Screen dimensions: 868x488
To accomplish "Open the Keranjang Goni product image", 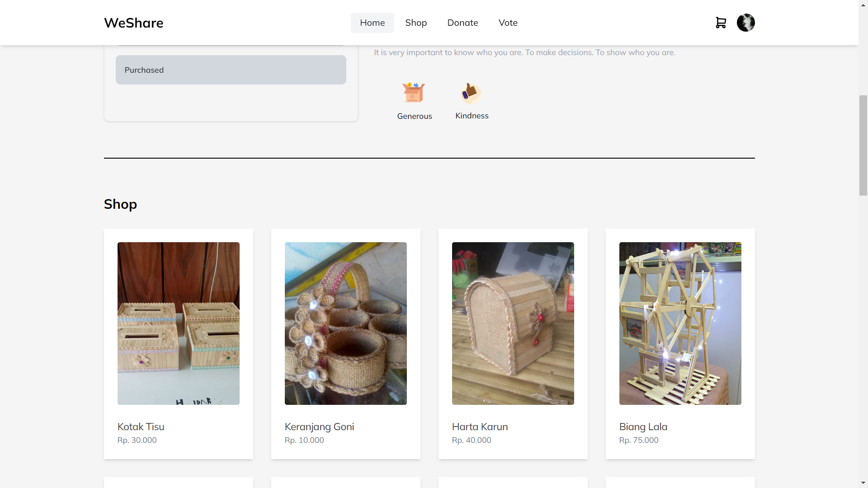I will [346, 323].
